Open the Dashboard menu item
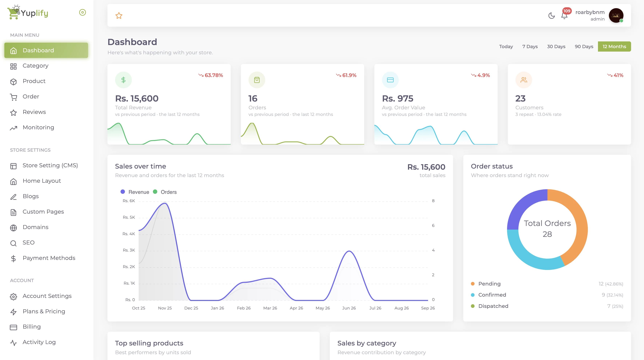Screen dimensions: 644x360 46,50
